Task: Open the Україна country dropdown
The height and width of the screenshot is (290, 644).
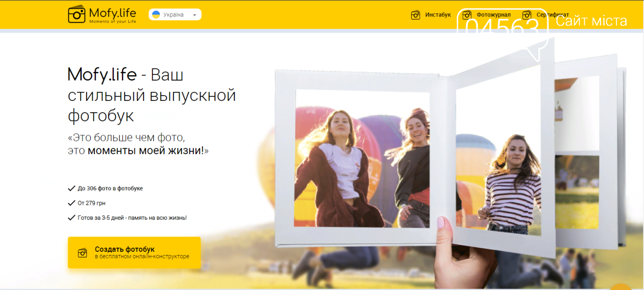Action: click(x=175, y=15)
